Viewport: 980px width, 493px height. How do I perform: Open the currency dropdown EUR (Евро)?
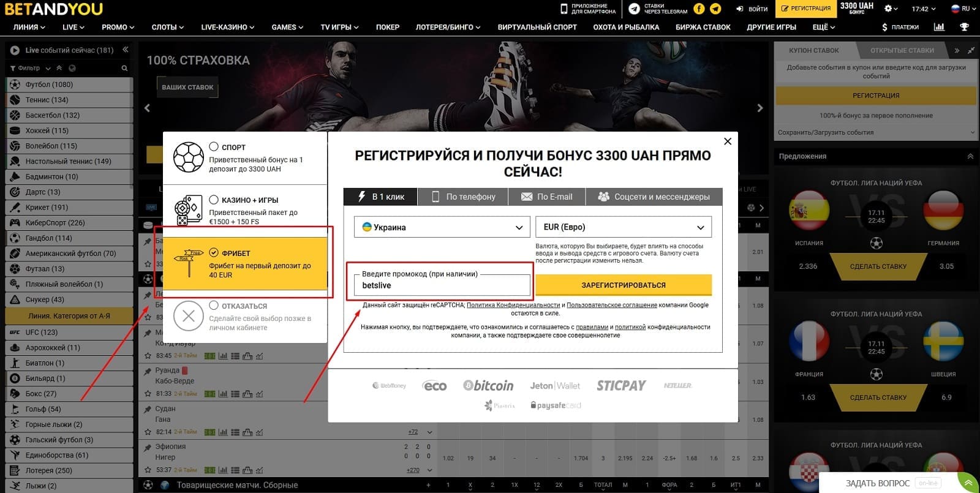click(624, 227)
